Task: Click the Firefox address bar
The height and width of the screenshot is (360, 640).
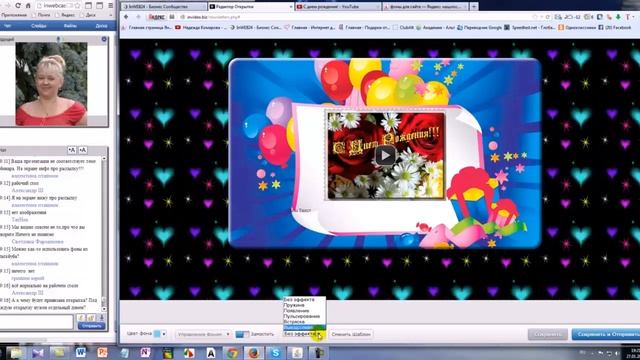Action: pos(355,17)
